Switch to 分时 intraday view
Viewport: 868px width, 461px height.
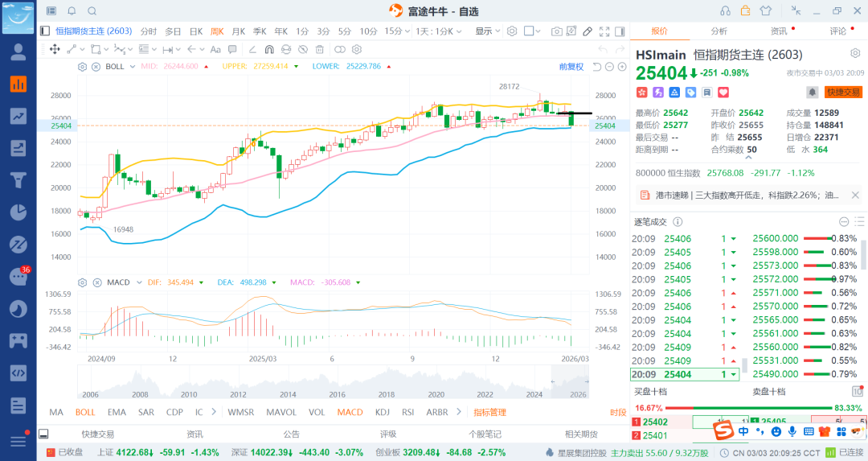(149, 31)
